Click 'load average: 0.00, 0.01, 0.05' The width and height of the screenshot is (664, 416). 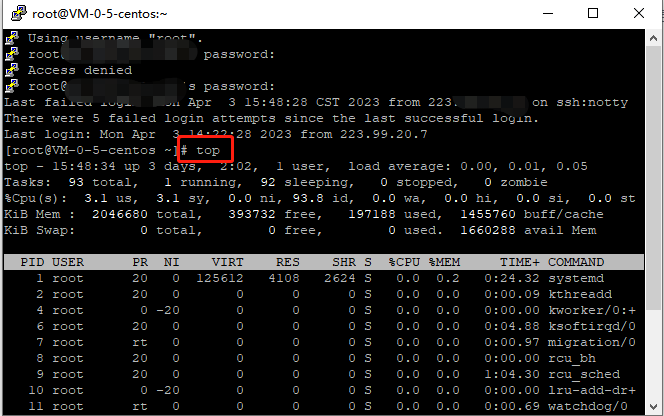pos(468,166)
